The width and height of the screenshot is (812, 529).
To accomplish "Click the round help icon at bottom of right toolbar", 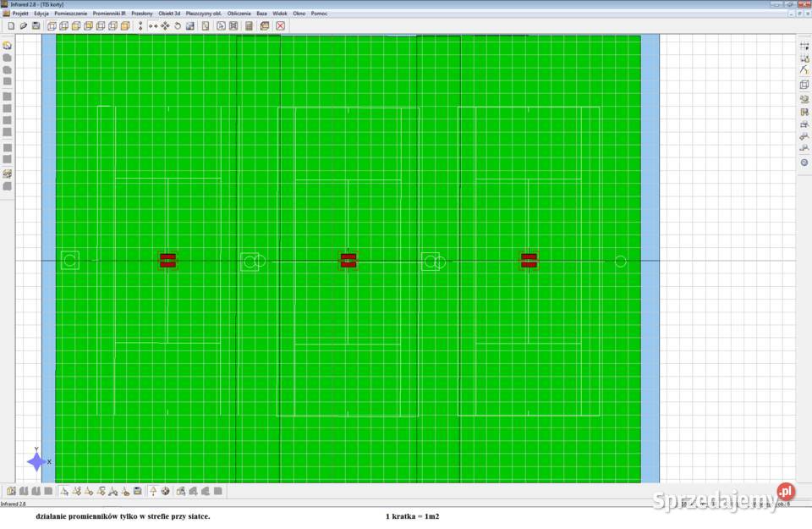I will coord(804,163).
